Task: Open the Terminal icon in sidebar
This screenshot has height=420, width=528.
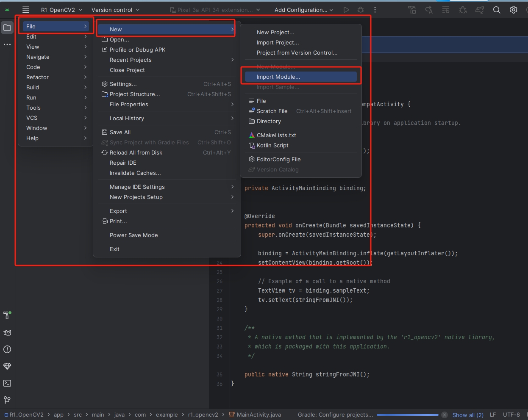Action: coord(7,383)
